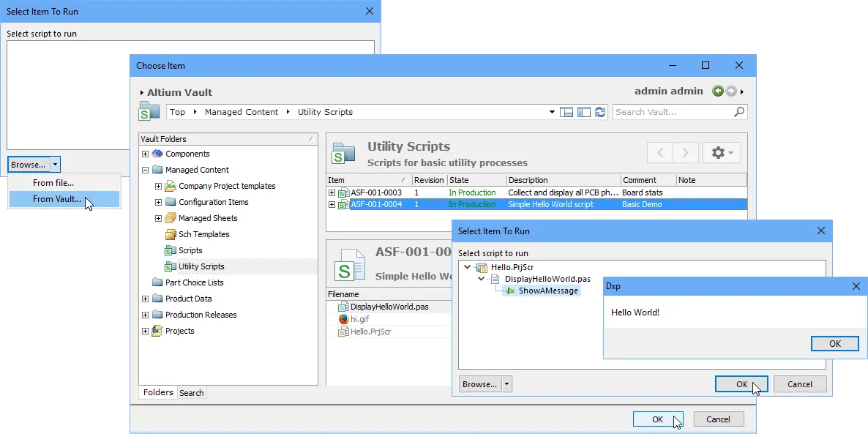868x434 pixels.
Task: Expand the Configuration Items folder
Action: (x=158, y=202)
